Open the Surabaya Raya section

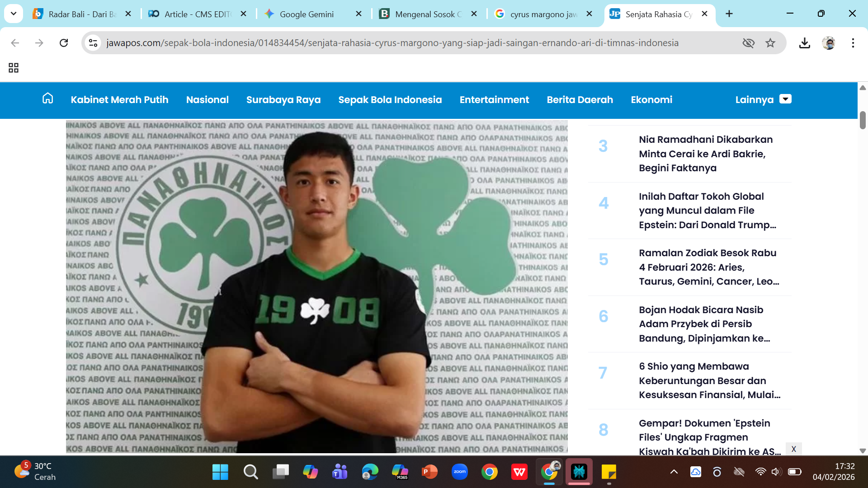(x=283, y=99)
